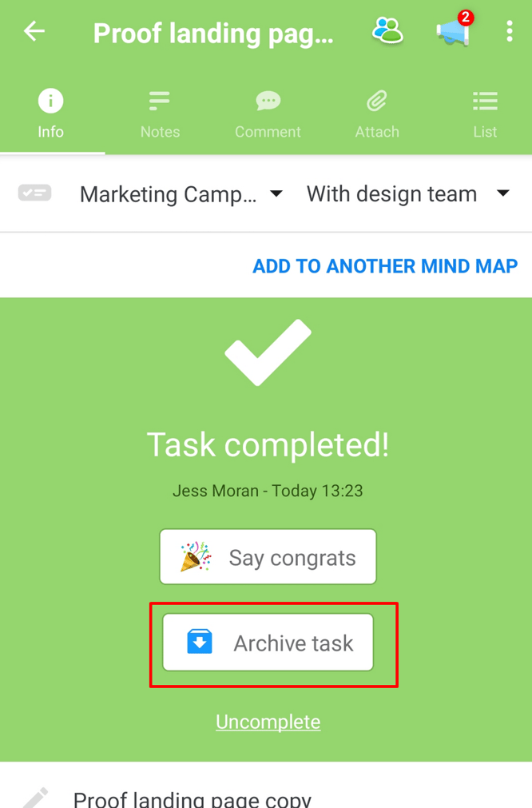Expand the Marketing Campaign project dropdown
This screenshot has height=808, width=532.
pyautogui.click(x=276, y=193)
